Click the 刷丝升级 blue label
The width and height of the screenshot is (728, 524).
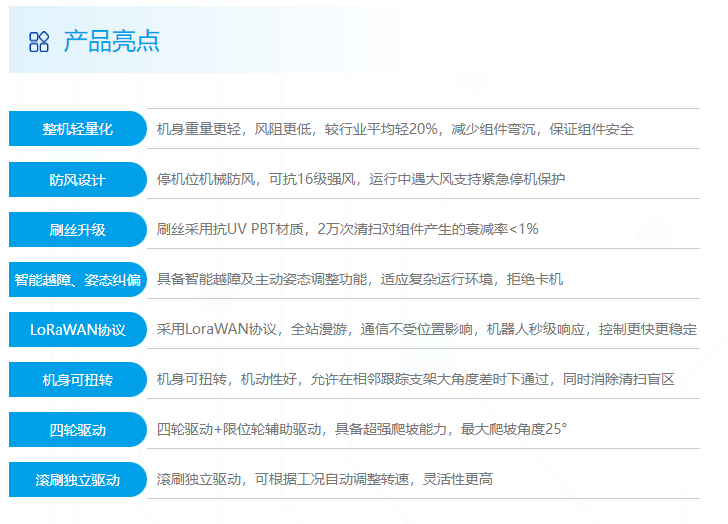pos(77,229)
